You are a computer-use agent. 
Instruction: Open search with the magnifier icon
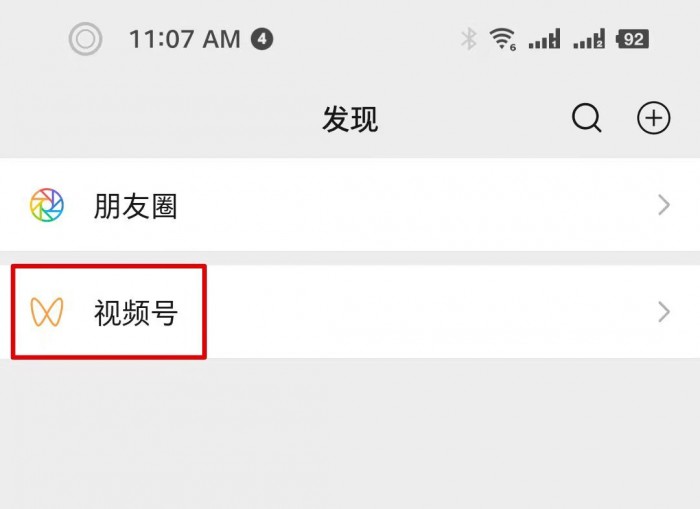click(x=586, y=118)
